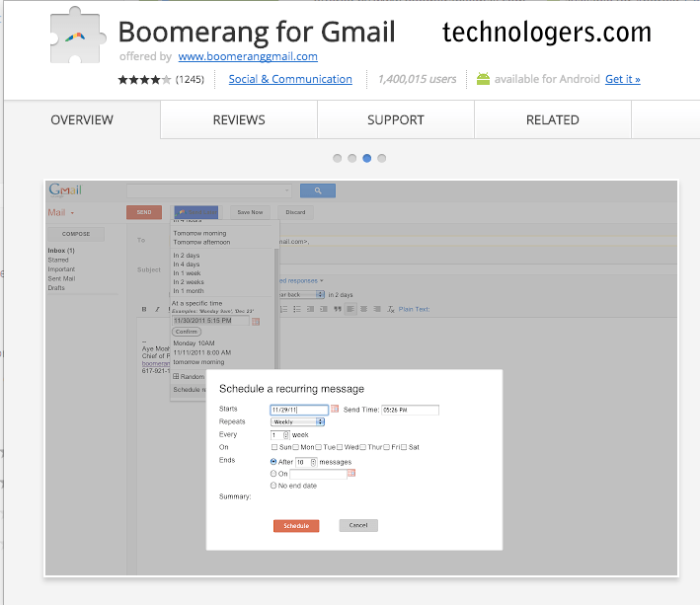The image size is (700, 605).
Task: Choose In 1 week from Send Later menu
Action: tap(187, 273)
